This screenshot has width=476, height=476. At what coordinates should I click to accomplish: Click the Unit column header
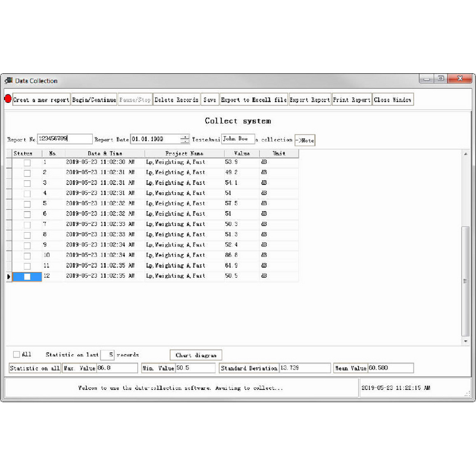click(279, 154)
